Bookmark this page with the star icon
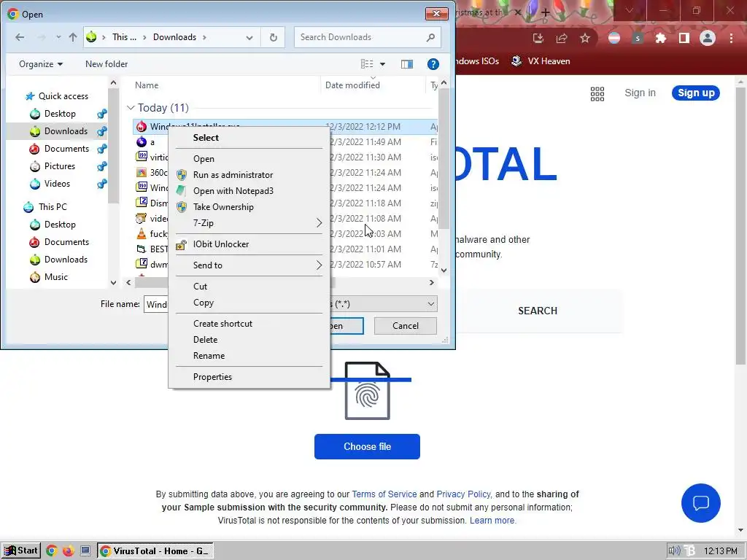 pos(585,39)
